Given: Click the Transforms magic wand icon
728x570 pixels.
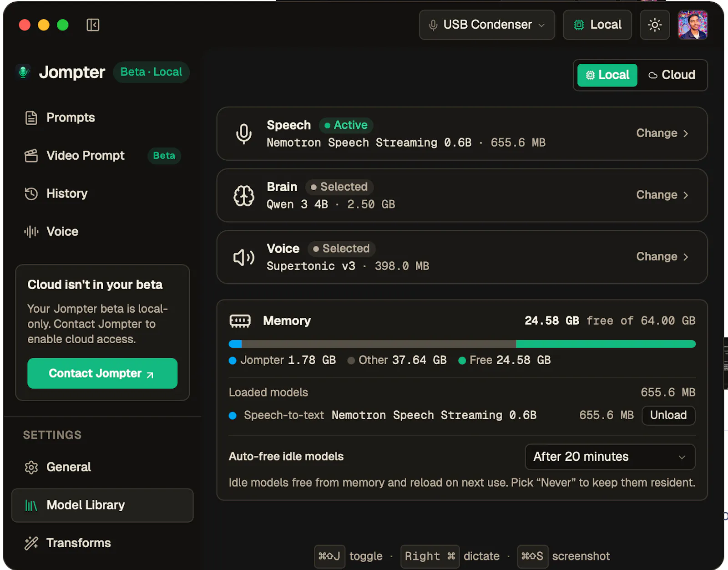Looking at the screenshot, I should coord(31,543).
